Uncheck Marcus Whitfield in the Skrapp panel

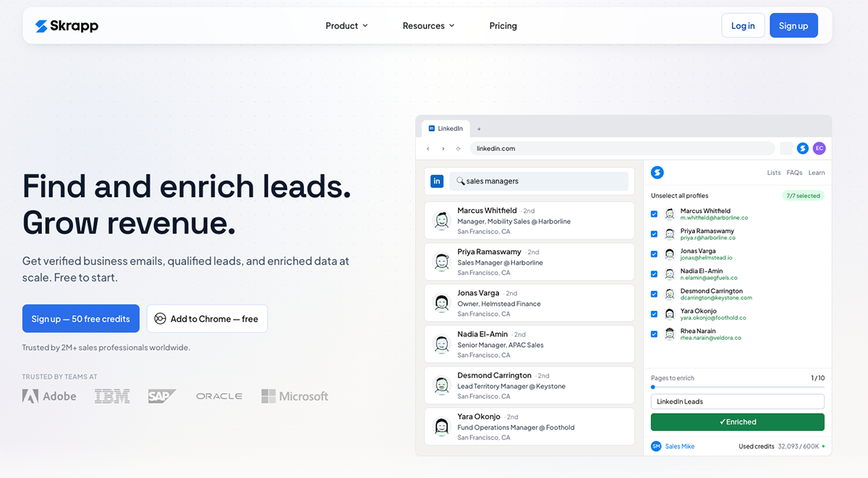coord(654,214)
